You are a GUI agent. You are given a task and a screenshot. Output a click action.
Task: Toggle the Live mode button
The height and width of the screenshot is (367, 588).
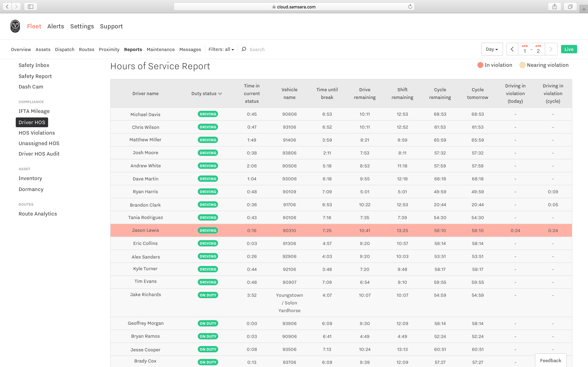[569, 49]
